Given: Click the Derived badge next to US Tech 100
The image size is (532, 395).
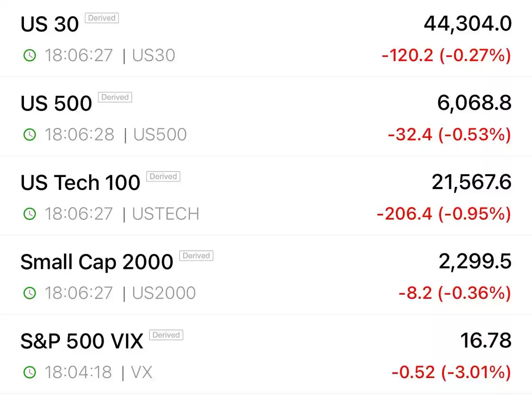Looking at the screenshot, I should click(x=163, y=177).
